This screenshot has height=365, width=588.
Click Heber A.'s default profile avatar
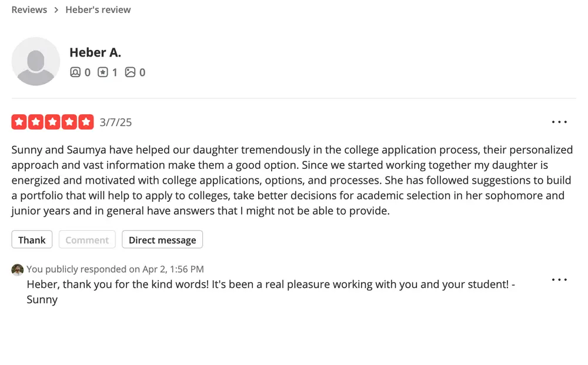point(36,61)
